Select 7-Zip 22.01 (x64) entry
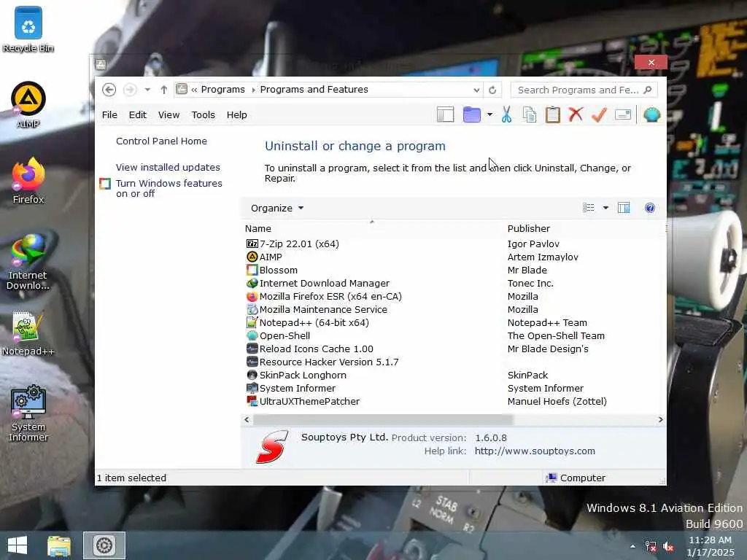Image resolution: width=747 pixels, height=560 pixels. coord(299,244)
